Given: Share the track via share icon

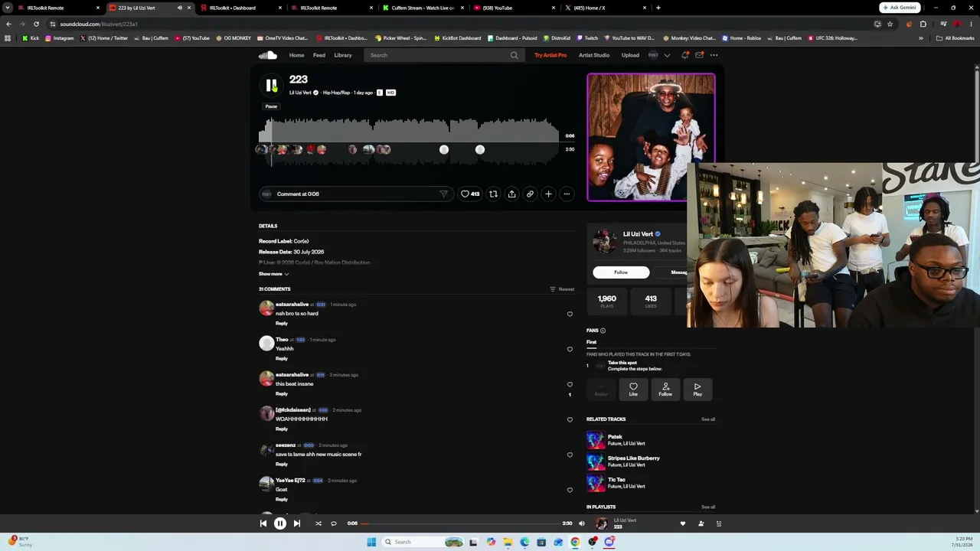Looking at the screenshot, I should click(511, 194).
